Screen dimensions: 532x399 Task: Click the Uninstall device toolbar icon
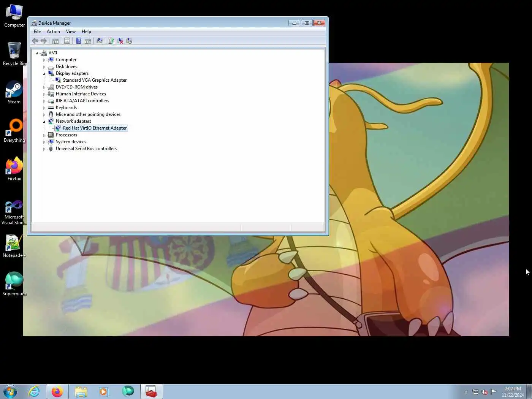pyautogui.click(x=120, y=41)
